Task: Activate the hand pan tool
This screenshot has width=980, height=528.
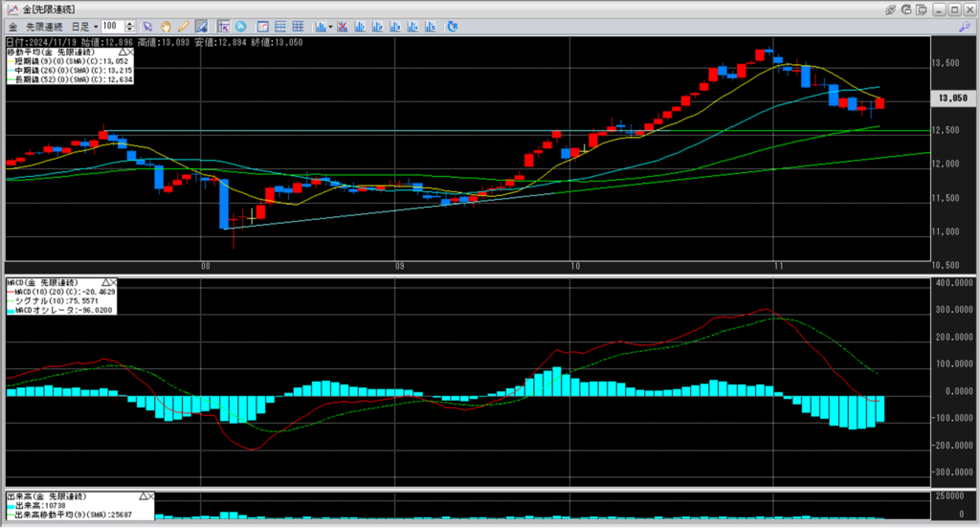Action: click(x=165, y=26)
